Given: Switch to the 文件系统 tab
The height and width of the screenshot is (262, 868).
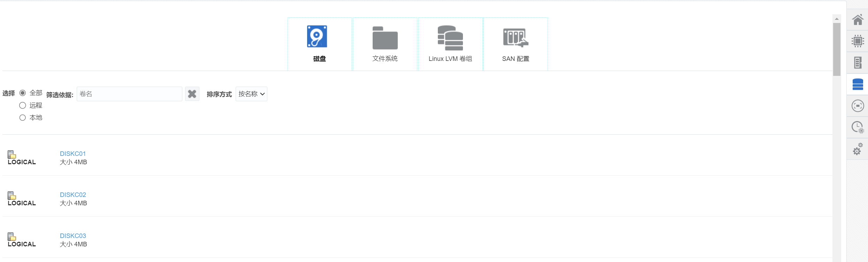Looking at the screenshot, I should (x=385, y=44).
